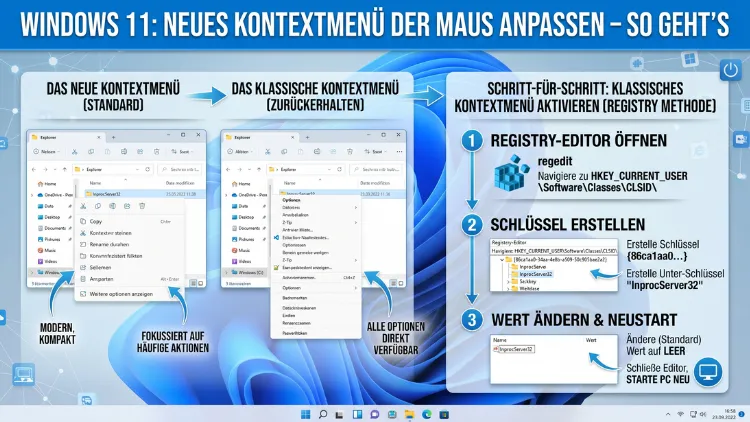This screenshot has height=422, width=750.
Task: Open the Chat icon on the taskbar
Action: pyautogui.click(x=375, y=414)
